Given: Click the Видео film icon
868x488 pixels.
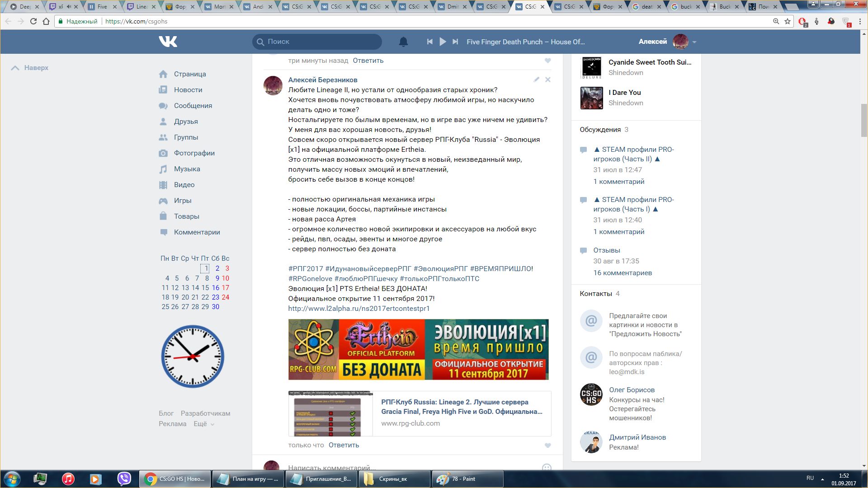Looking at the screenshot, I should [x=163, y=185].
